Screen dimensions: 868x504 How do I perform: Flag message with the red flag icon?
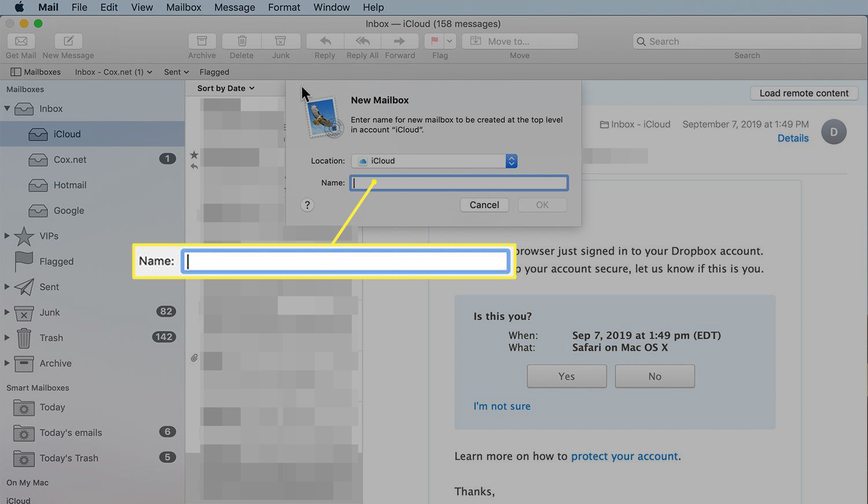[x=434, y=41]
